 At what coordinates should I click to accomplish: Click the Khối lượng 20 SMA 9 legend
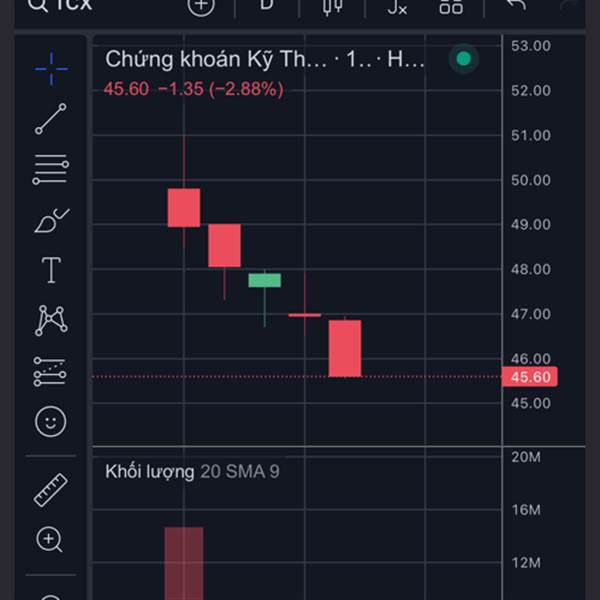(192, 471)
